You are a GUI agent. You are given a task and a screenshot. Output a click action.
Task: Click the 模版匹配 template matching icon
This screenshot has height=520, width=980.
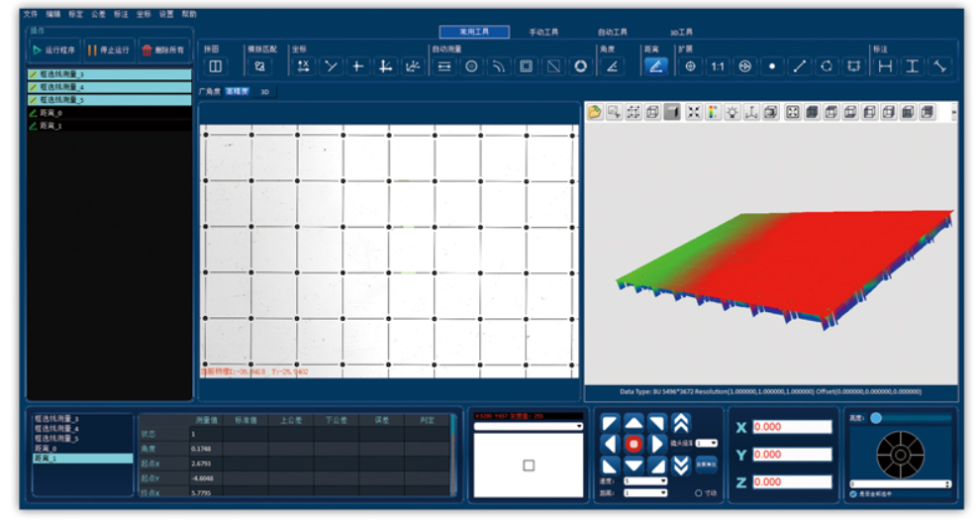tap(259, 66)
